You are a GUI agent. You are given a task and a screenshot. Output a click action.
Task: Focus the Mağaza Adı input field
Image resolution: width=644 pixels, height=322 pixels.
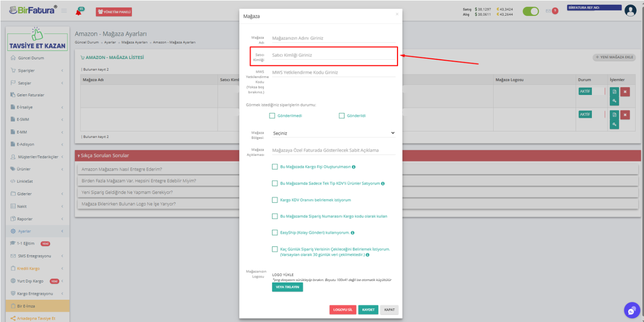[x=334, y=38]
